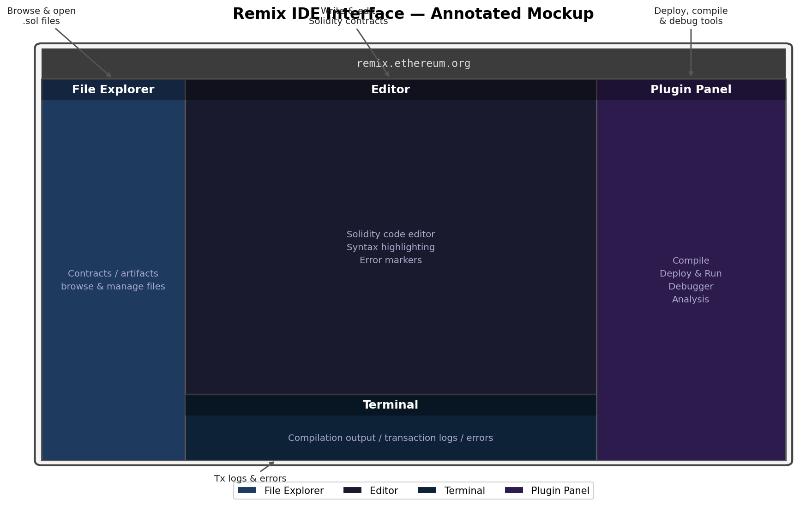The image size is (812, 506).
Task: Click the Terminal legend swatch
Action: click(428, 490)
